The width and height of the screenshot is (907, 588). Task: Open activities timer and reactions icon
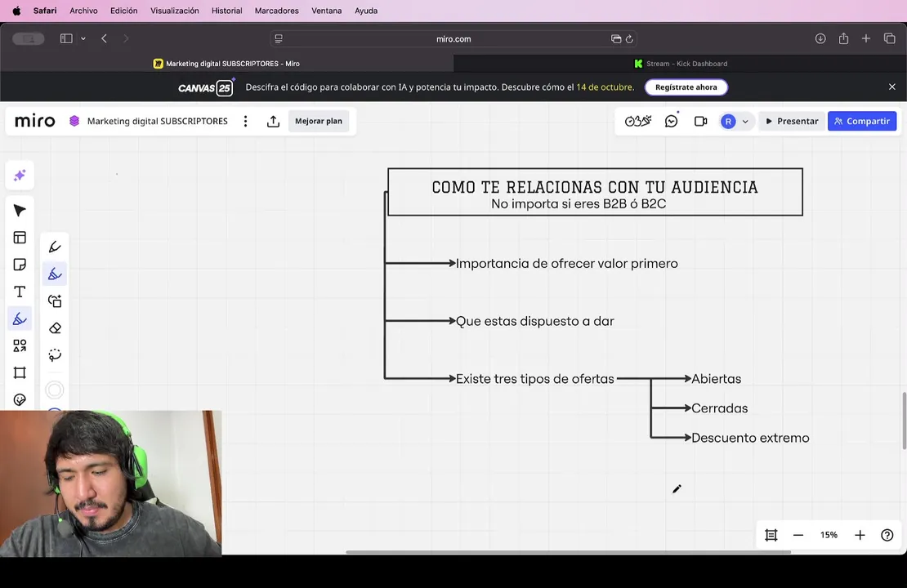[x=638, y=121]
